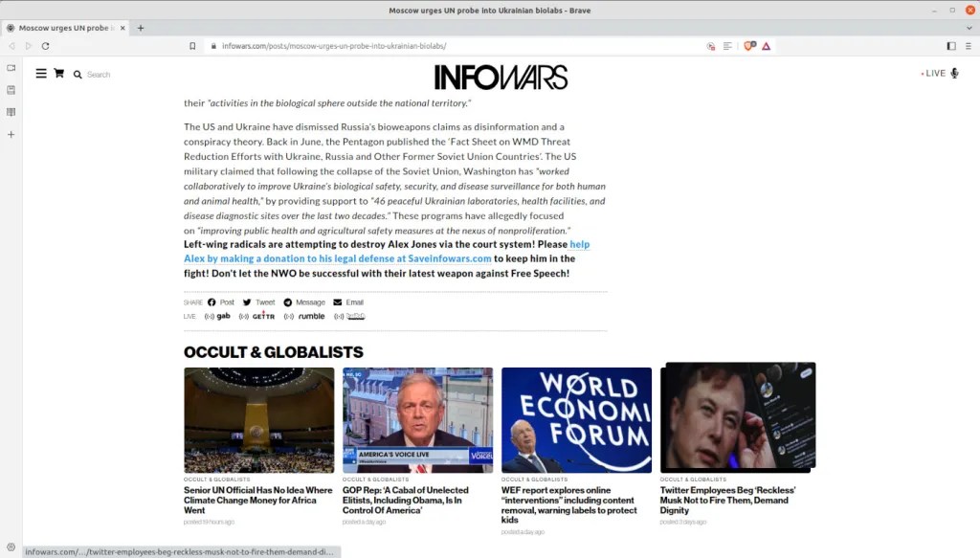Viewport: 980px width, 558px height.
Task: Add a new item to the sidebar
Action: [x=11, y=134]
